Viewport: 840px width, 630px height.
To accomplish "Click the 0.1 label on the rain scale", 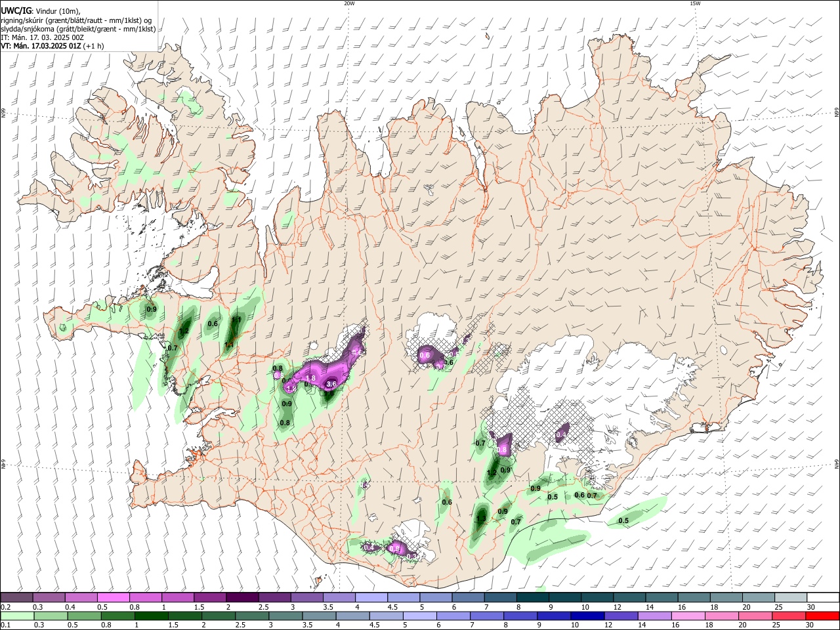I will 6,625.
